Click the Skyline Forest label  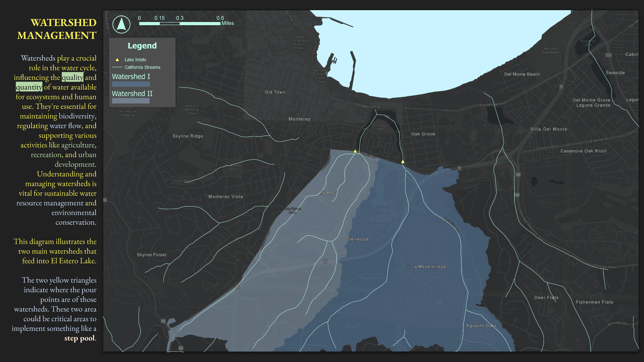(x=151, y=255)
